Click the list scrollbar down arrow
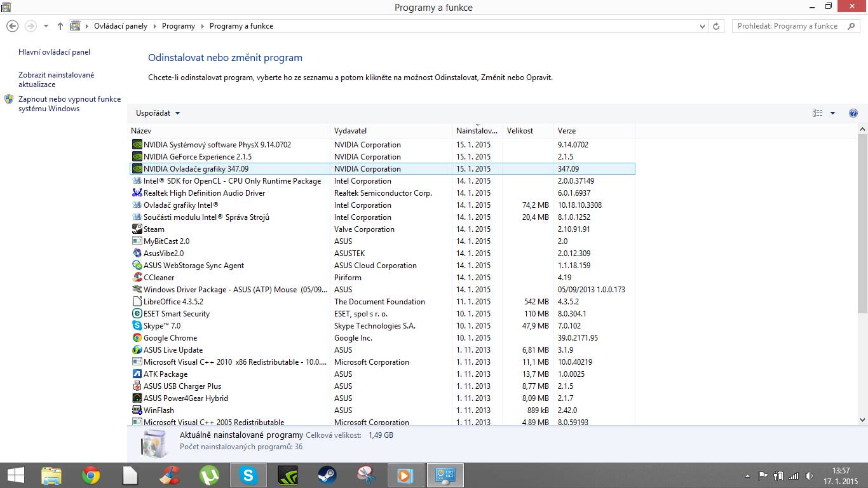This screenshot has width=868, height=488. click(862, 420)
